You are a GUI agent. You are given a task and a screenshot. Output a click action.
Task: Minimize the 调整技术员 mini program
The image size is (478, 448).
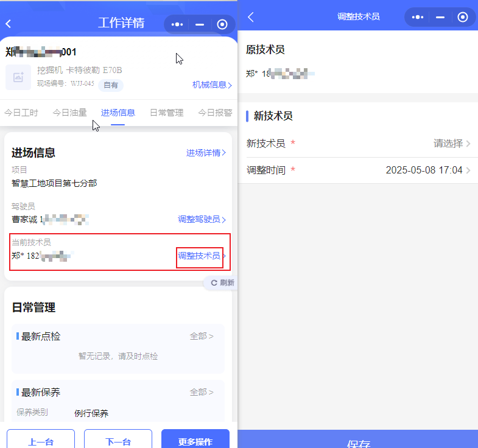440,18
